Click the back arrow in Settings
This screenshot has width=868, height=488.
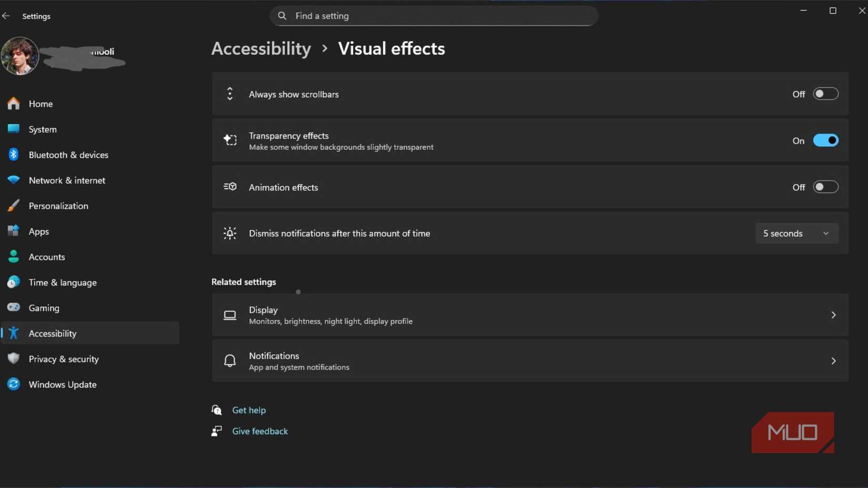pos(6,16)
